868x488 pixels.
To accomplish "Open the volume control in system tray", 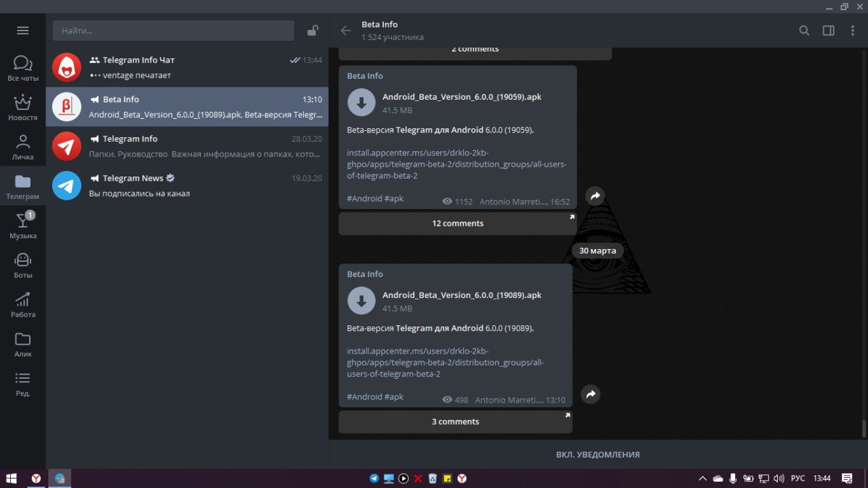I will point(779,478).
